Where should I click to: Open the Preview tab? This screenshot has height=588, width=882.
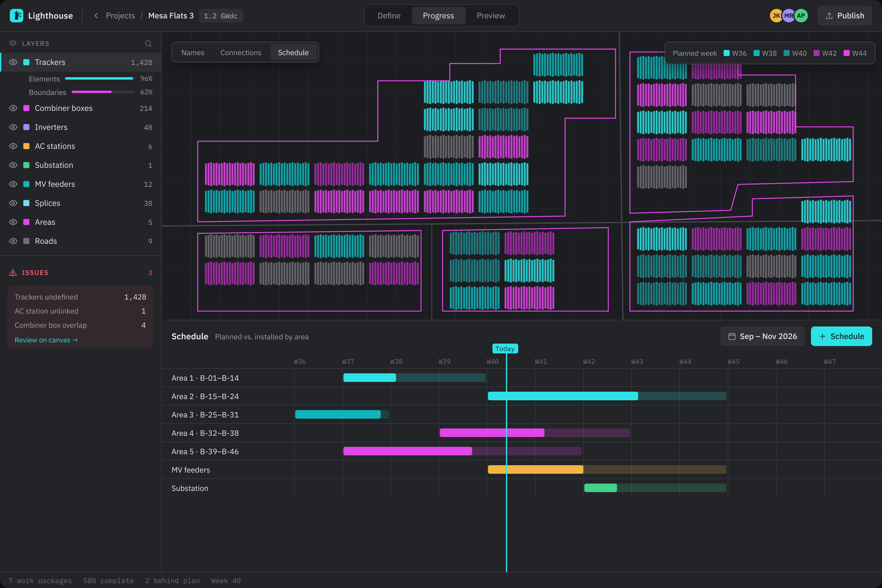(491, 16)
